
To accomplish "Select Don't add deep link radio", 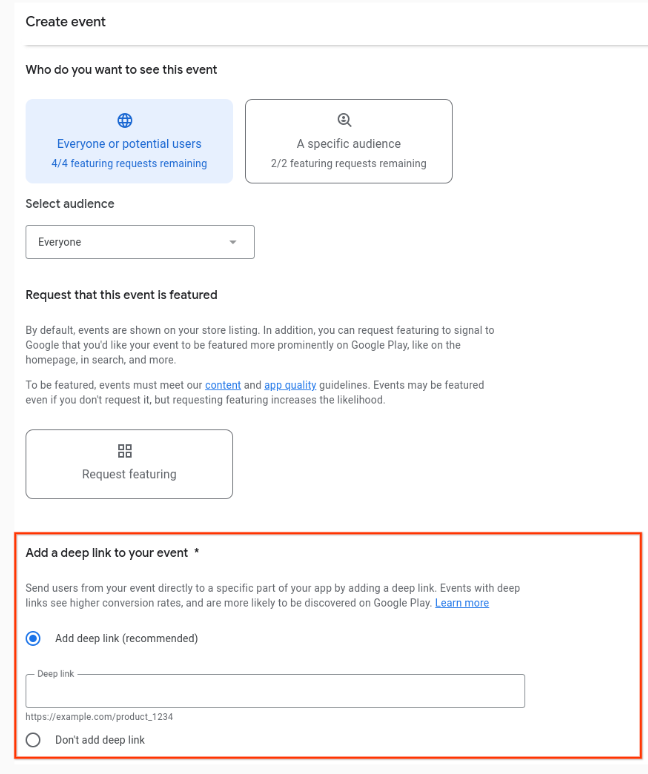I will point(33,740).
